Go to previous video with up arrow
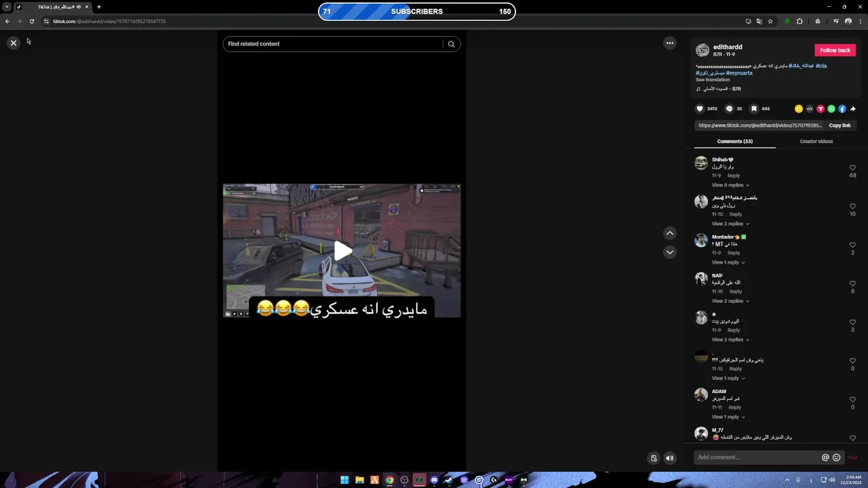 [670, 233]
